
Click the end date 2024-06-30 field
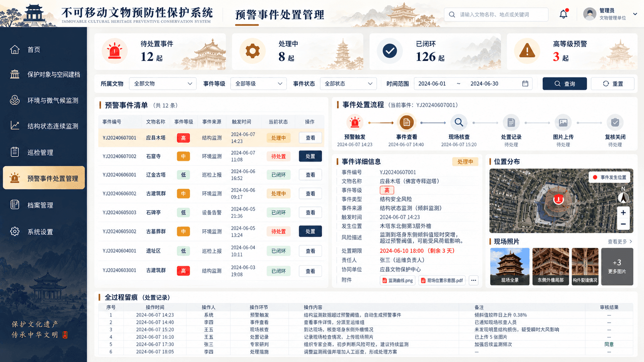point(484,83)
